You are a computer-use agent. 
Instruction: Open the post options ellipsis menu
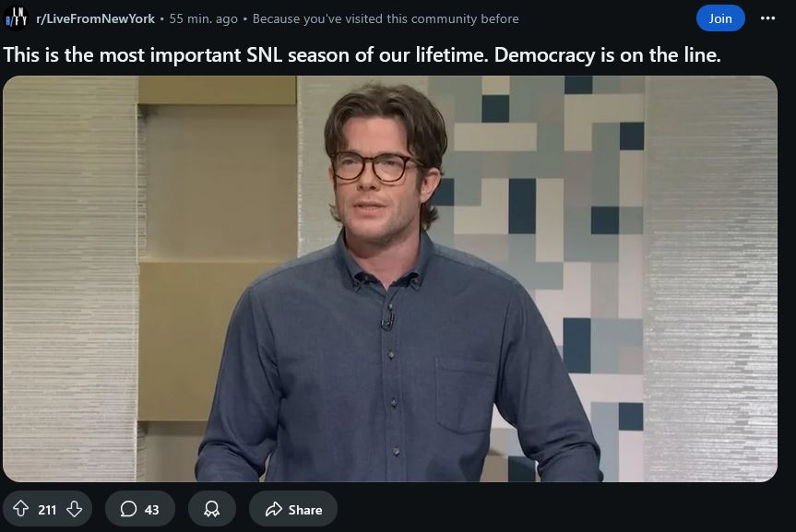(x=767, y=18)
